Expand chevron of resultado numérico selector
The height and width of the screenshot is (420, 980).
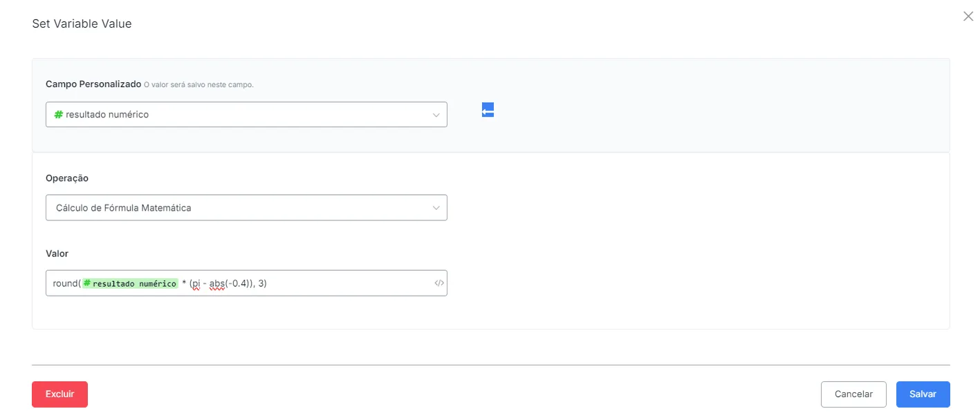click(436, 115)
